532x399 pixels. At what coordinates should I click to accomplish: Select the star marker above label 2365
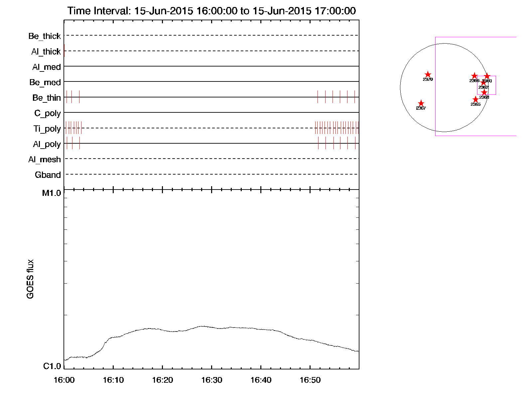pos(475,99)
